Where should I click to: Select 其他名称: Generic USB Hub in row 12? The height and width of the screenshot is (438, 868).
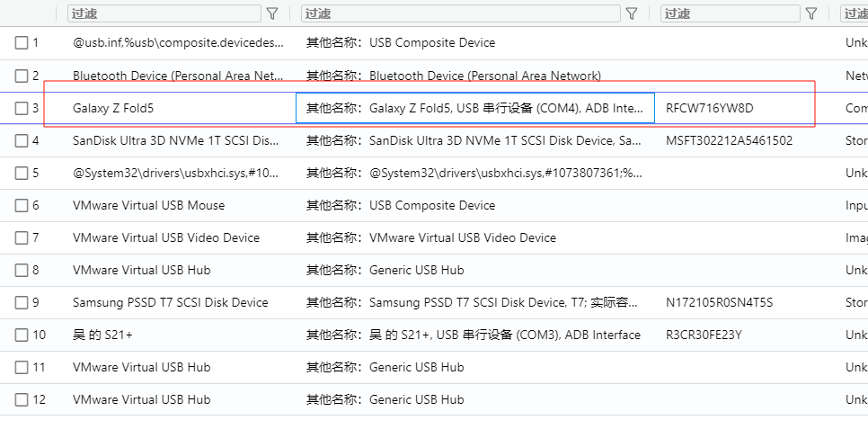(x=385, y=399)
